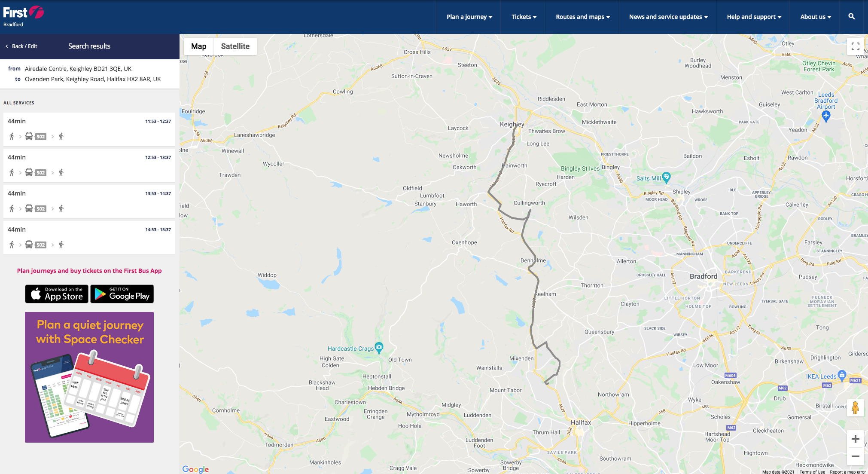
Task: Zoom out on the map
Action: (x=855, y=456)
